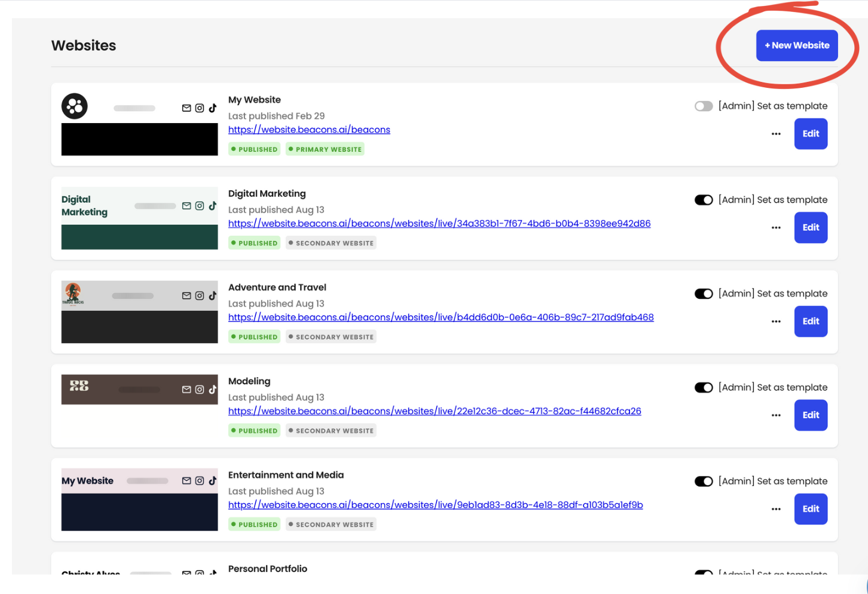Click the Websites page heading
Viewport: 868px width, 594px height.
(84, 45)
